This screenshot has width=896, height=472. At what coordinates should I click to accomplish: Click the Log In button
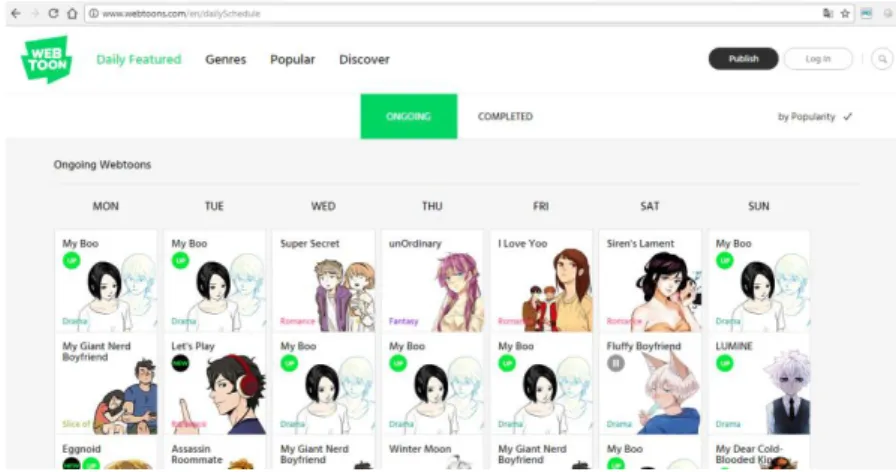[818, 59]
